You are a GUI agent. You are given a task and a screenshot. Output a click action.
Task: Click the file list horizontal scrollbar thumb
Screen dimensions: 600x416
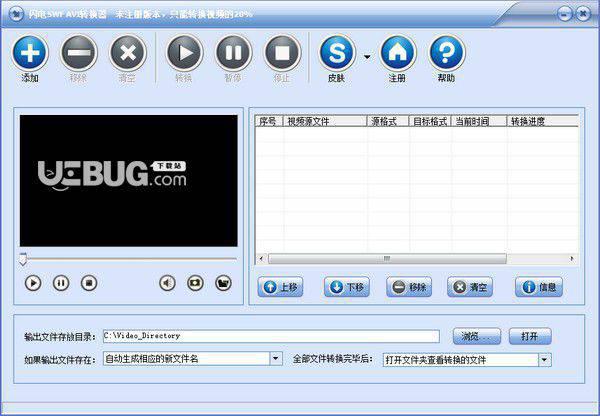387,259
